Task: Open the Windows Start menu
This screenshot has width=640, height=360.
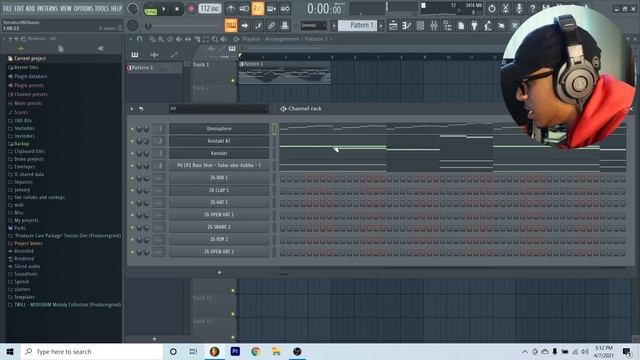Action: pos(10,351)
